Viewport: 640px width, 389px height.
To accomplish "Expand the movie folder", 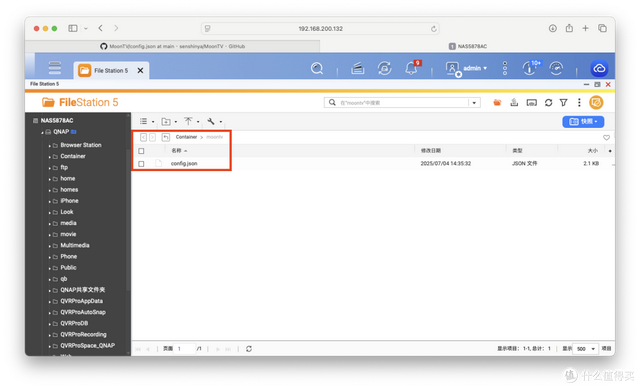I will tap(50, 235).
